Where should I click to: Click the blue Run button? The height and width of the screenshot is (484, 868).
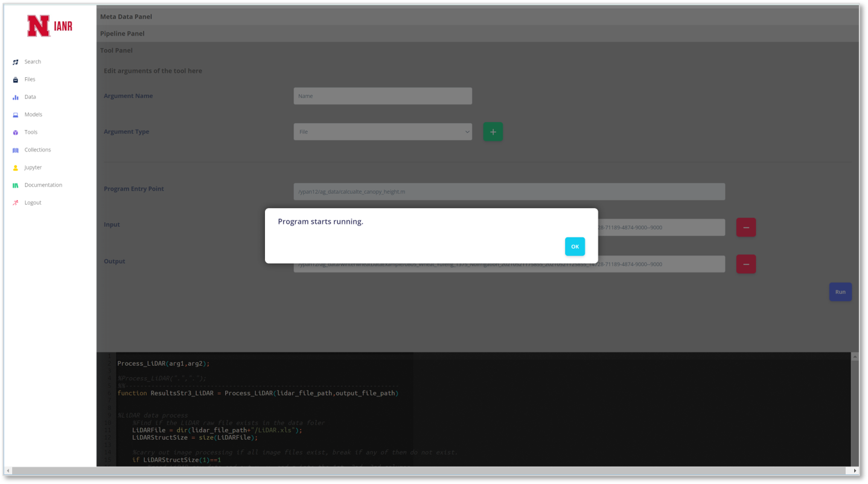click(840, 292)
